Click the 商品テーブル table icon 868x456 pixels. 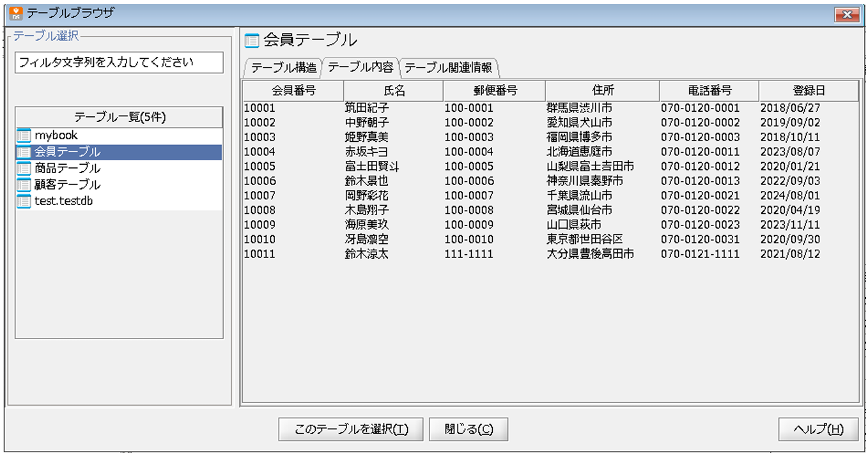[24, 169]
